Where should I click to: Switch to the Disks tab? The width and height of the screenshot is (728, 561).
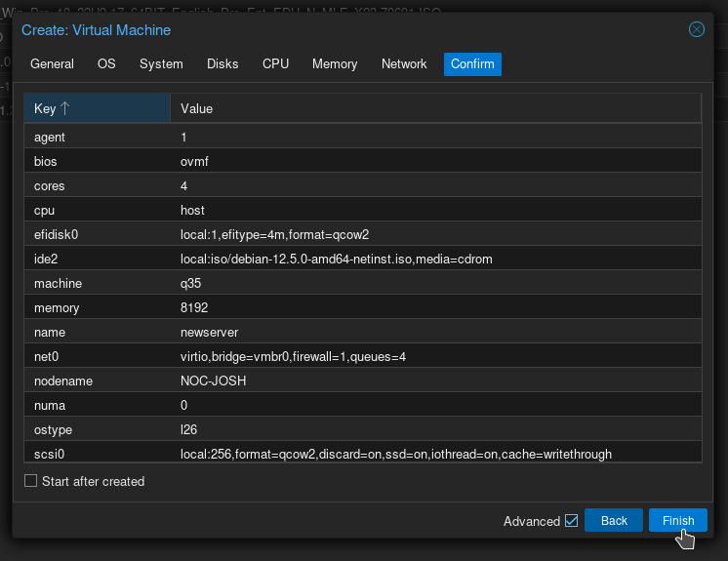click(222, 64)
